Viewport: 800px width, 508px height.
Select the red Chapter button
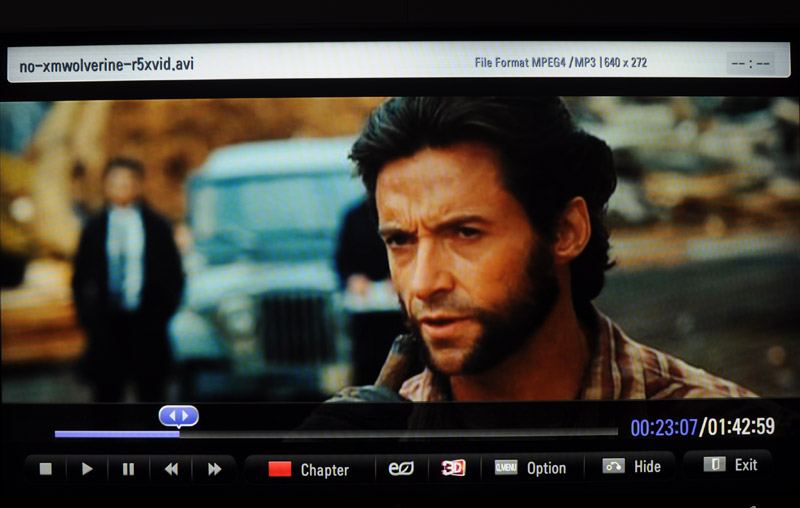pos(309,469)
